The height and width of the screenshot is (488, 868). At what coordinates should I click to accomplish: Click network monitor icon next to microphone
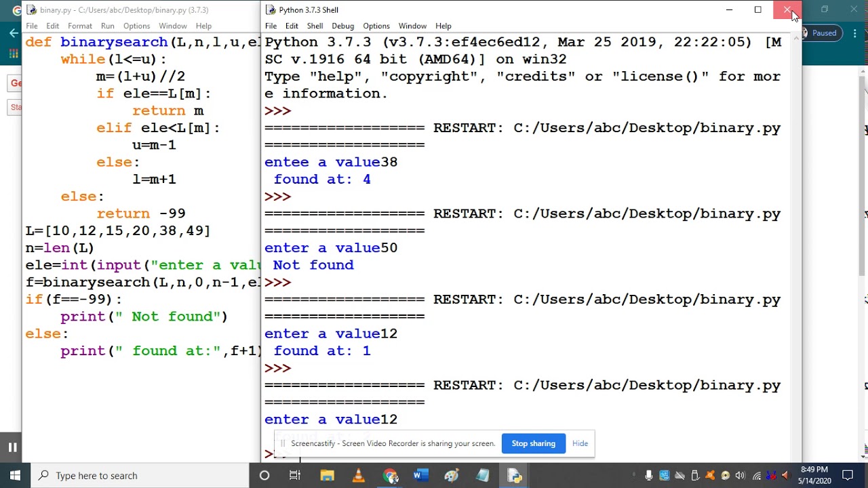click(x=664, y=476)
